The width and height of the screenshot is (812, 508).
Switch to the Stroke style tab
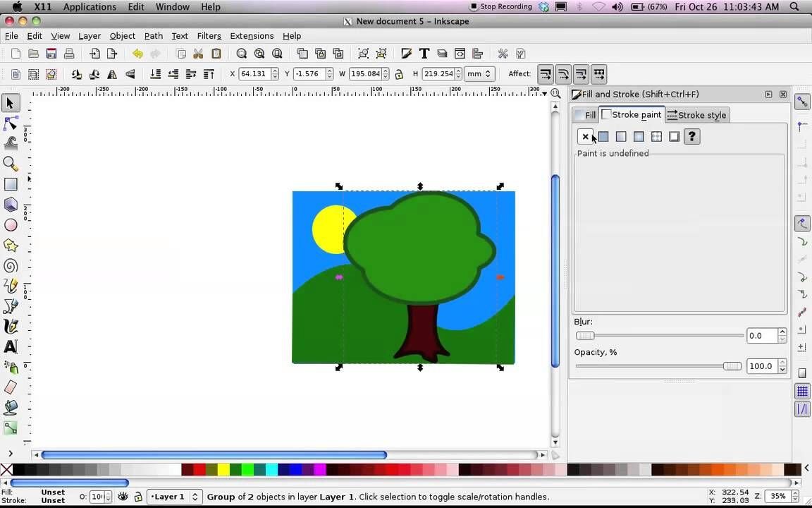(696, 115)
